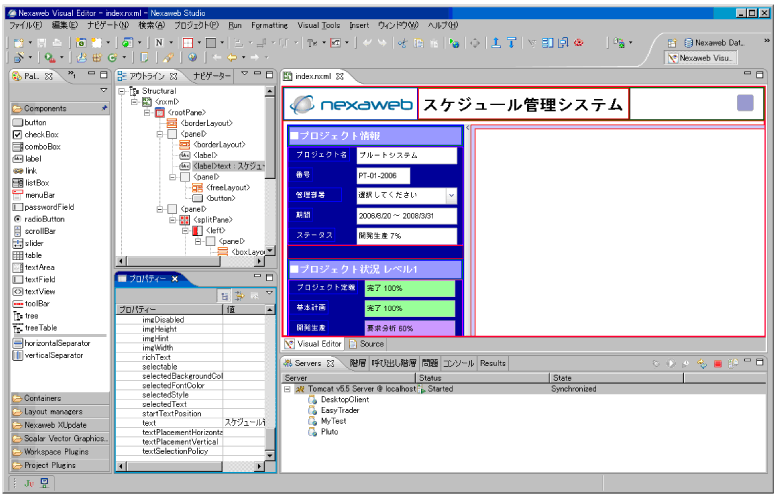This screenshot has height=495, width=780.
Task: Click the green run/debug play icon
Action: coord(49,58)
